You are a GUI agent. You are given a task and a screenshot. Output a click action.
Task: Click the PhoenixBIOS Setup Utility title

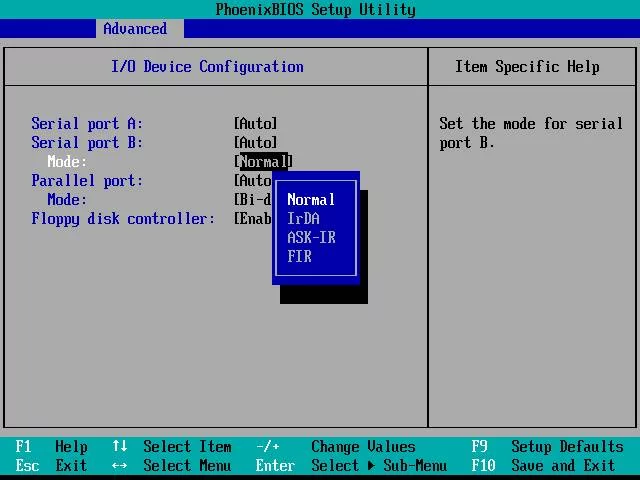(x=316, y=9)
